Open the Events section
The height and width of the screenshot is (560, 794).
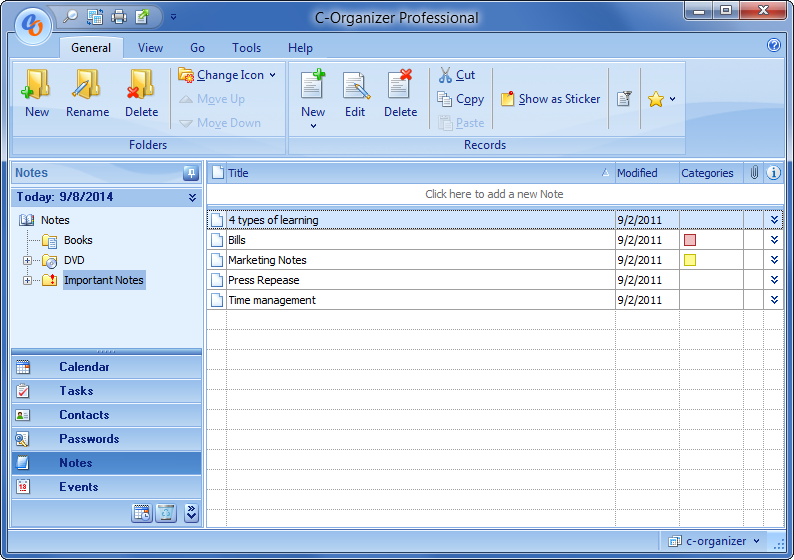(106, 487)
